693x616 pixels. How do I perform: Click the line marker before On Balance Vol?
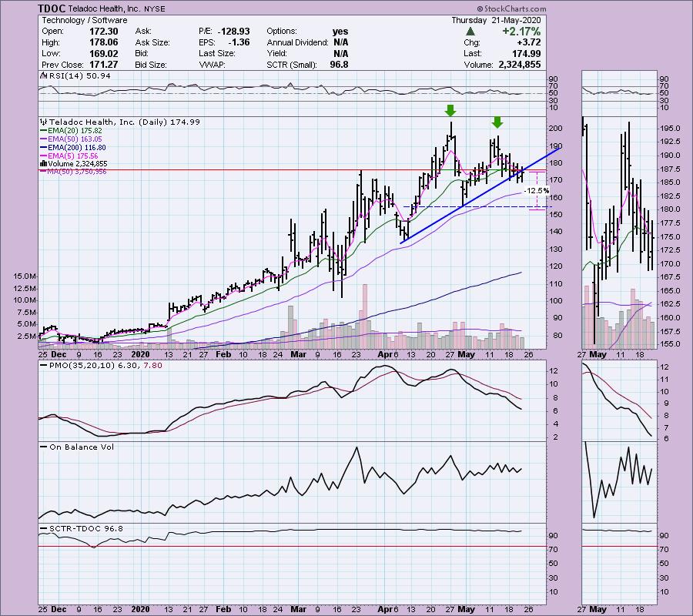pyautogui.click(x=43, y=447)
